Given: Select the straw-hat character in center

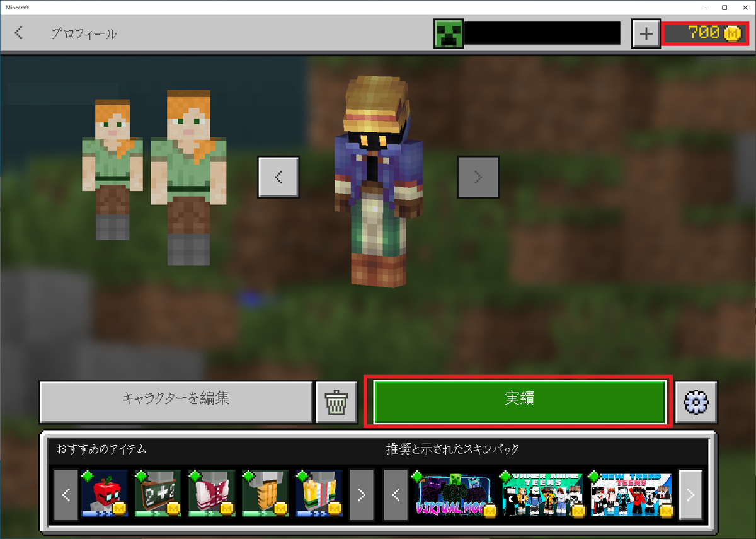Looking at the screenshot, I should 378,182.
